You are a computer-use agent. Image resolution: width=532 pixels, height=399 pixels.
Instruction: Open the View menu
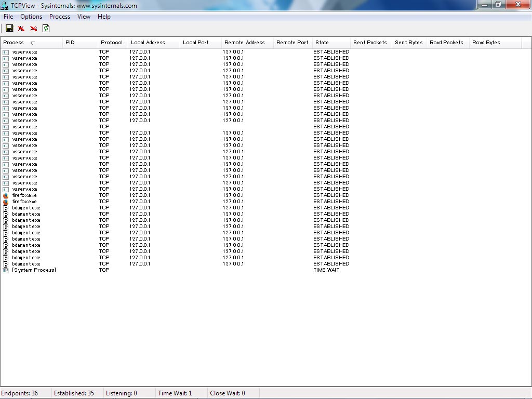pos(84,17)
